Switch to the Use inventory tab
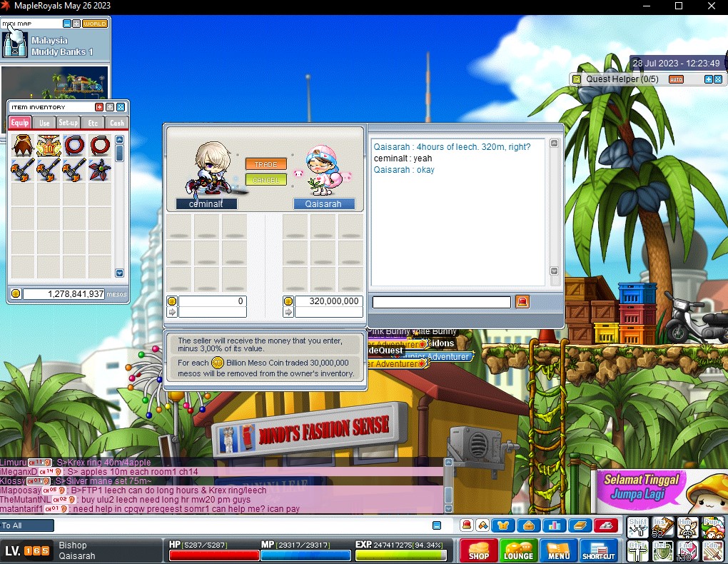This screenshot has width=728, height=564. tap(44, 123)
